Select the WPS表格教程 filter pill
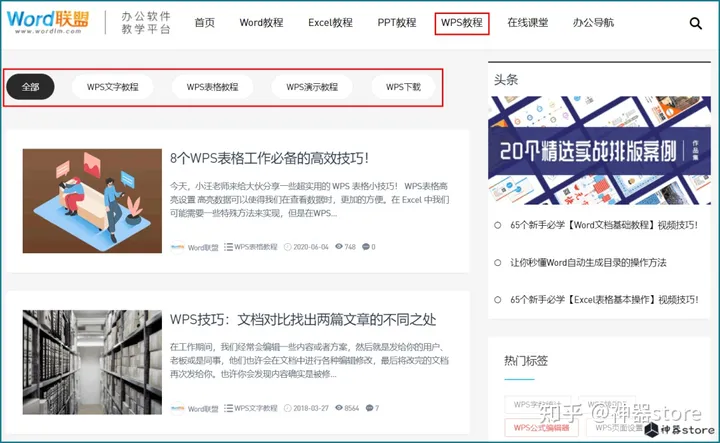 pyautogui.click(x=212, y=87)
